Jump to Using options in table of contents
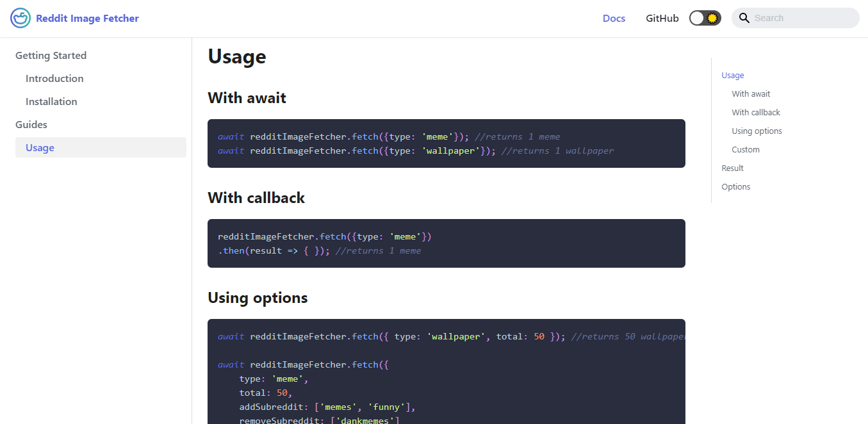Viewport: 868px width, 424px height. pos(757,131)
